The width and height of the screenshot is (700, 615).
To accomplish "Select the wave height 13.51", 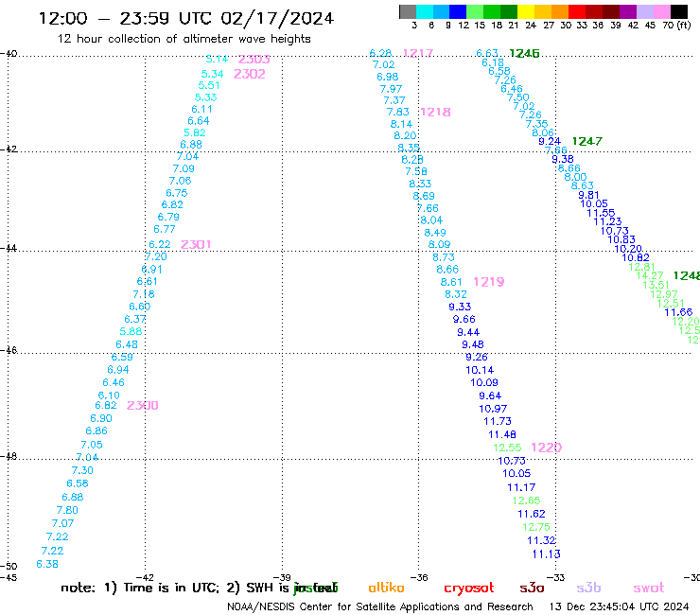I will [656, 285].
